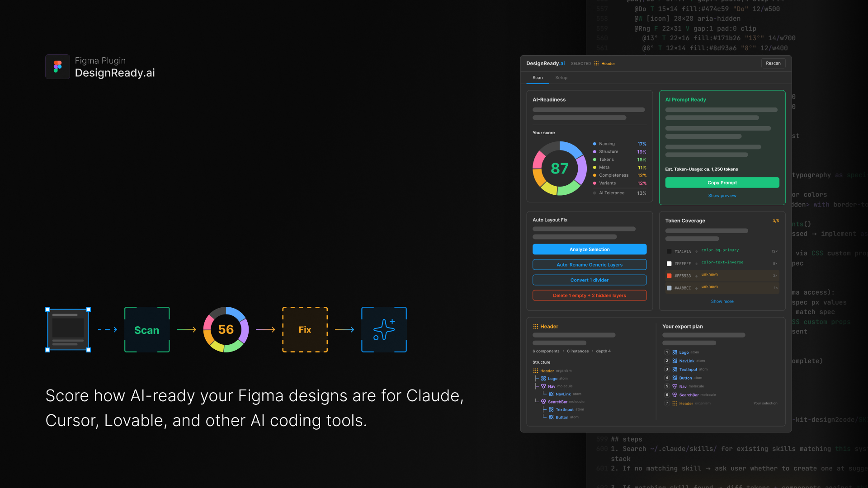The width and height of the screenshot is (868, 488).
Task: Click the TextInput atom icon in Structure tree
Action: [551, 409]
